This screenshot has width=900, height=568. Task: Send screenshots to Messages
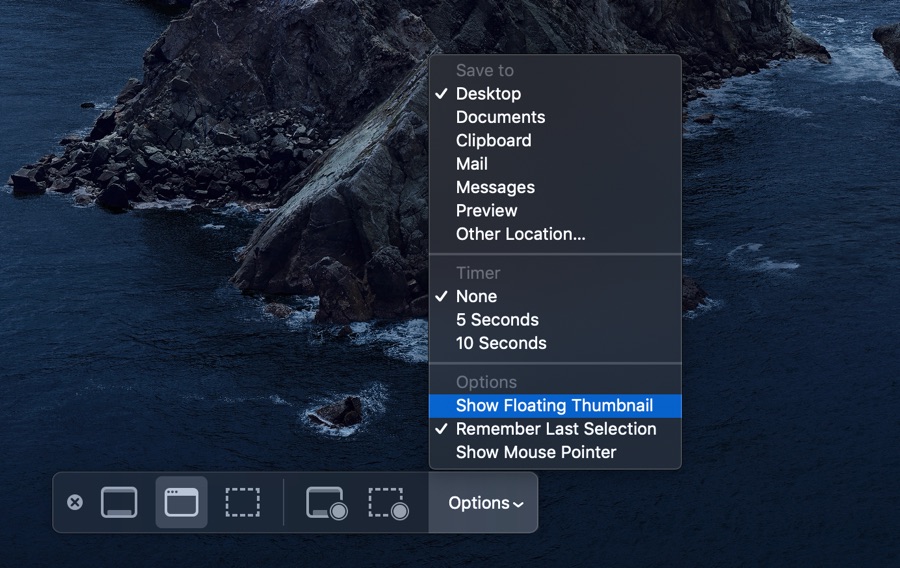click(555, 188)
